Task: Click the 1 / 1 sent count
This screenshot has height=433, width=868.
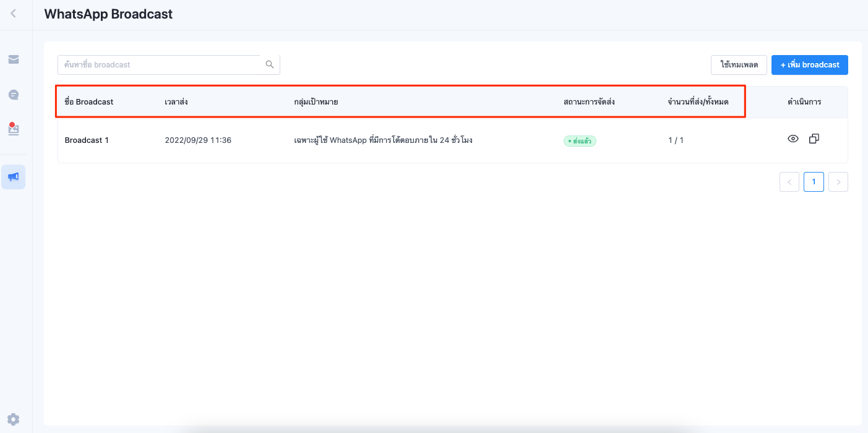Action: pos(676,140)
